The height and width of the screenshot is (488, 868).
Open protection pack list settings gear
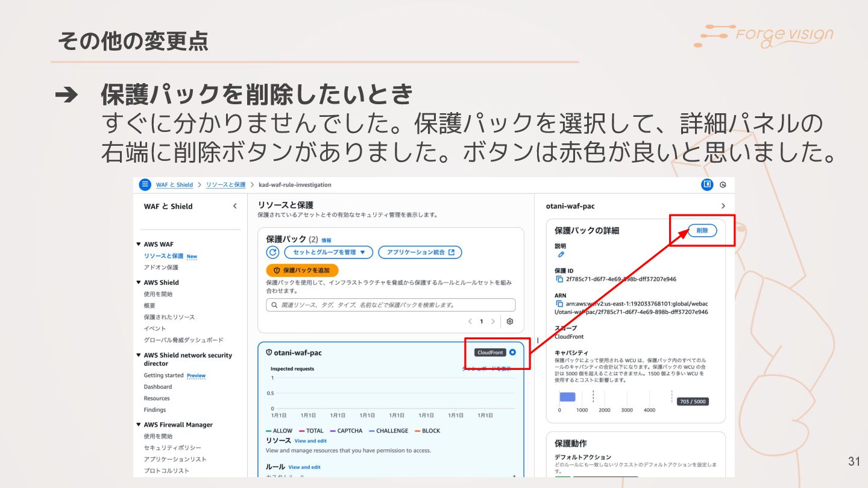pyautogui.click(x=510, y=322)
